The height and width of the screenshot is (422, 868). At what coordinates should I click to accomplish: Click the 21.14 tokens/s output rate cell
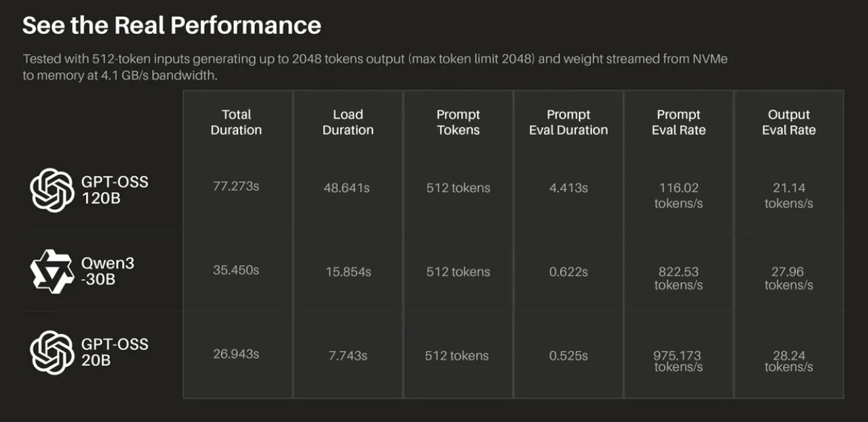[789, 195]
